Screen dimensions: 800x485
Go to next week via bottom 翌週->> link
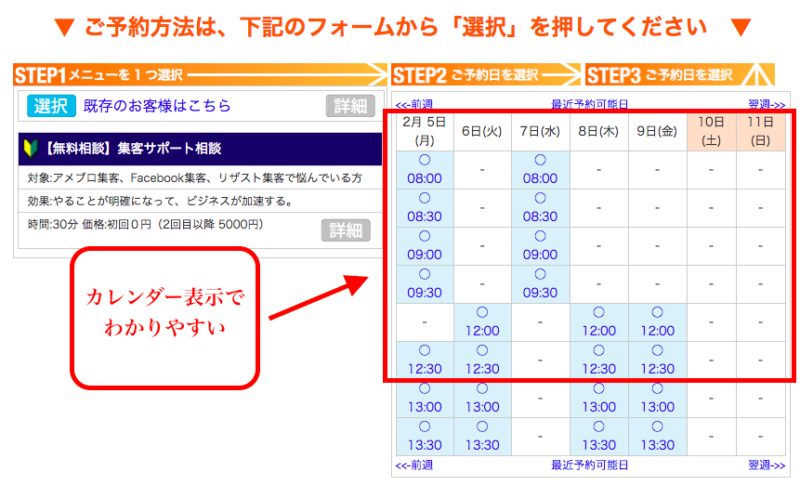766,465
